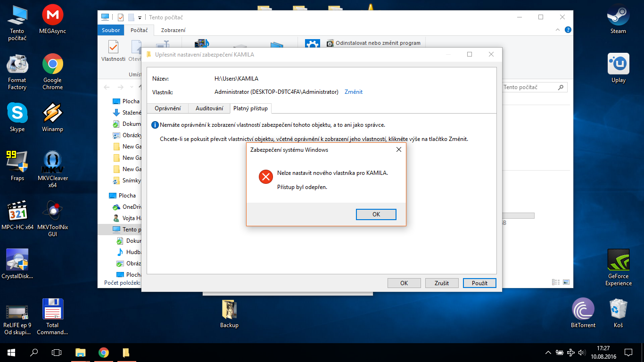Click the MPC-HC x64 desktop shortcut
The image size is (644, 362).
tap(17, 216)
